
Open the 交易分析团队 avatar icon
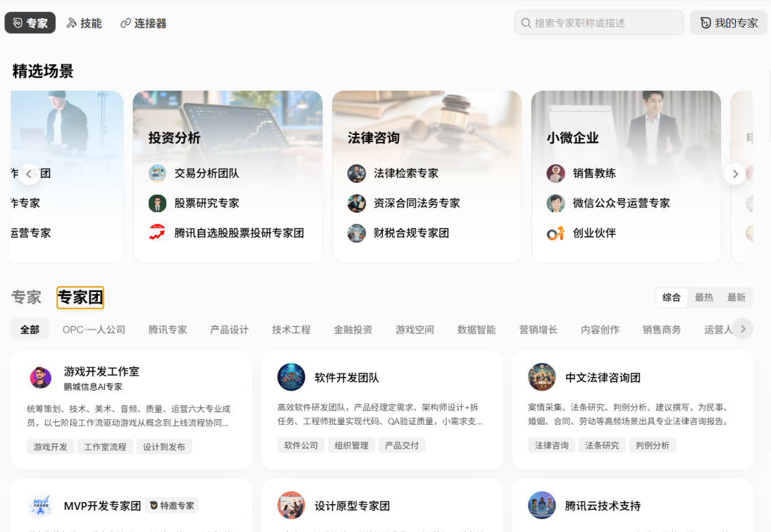(157, 173)
